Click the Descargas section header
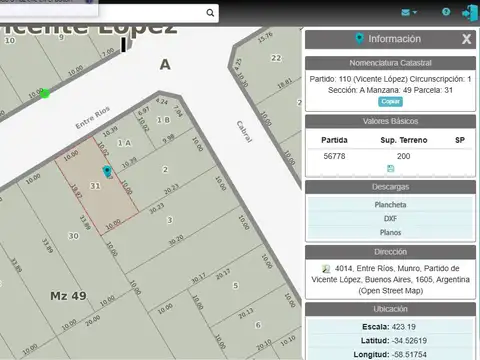The image size is (480, 360). click(x=390, y=187)
